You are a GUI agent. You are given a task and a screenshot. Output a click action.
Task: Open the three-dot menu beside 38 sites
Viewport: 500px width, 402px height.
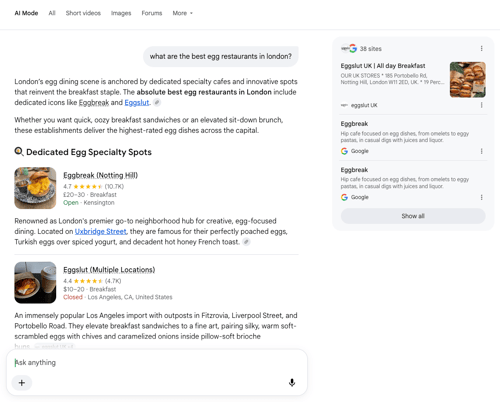482,49
